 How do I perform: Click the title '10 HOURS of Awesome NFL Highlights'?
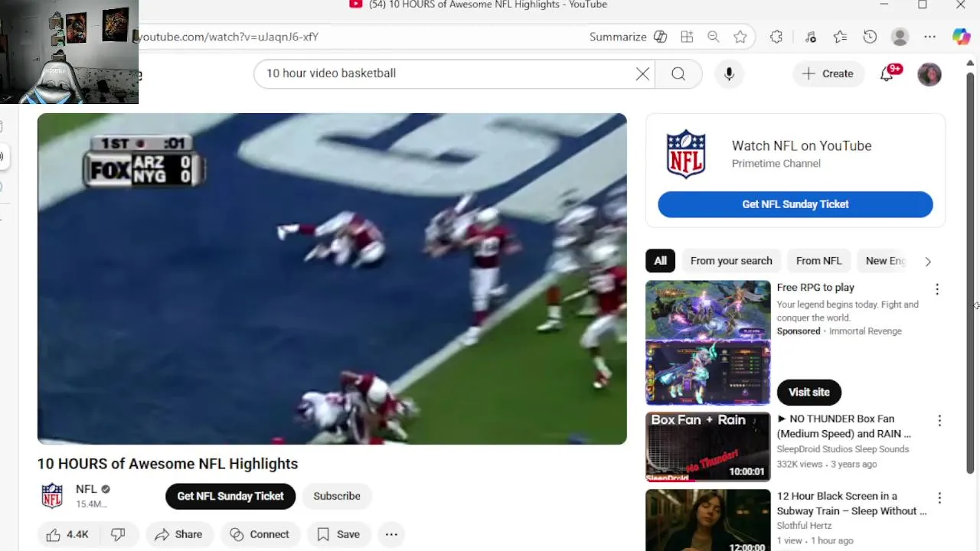pyautogui.click(x=168, y=464)
